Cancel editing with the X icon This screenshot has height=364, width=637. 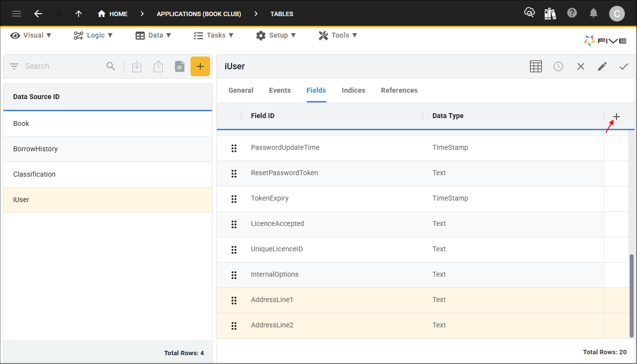tap(581, 66)
